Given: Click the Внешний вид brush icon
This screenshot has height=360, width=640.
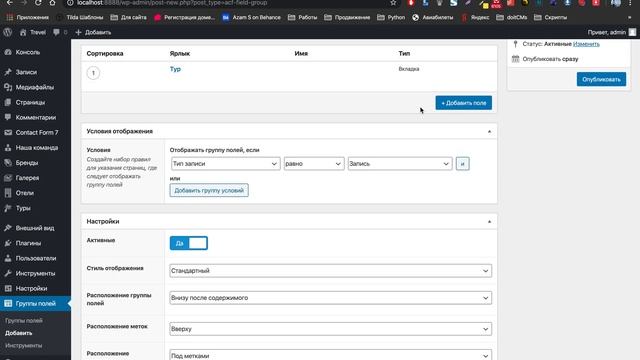Looking at the screenshot, I should (8, 228).
